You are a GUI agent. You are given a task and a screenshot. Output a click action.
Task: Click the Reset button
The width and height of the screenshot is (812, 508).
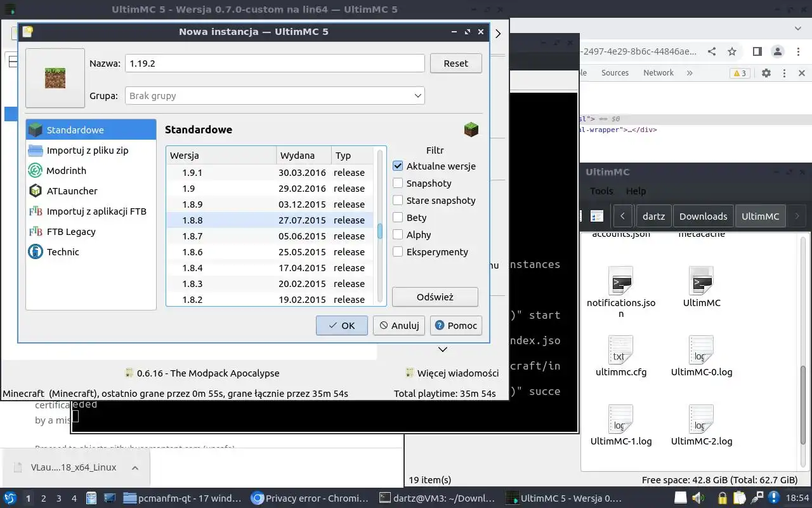tap(455, 63)
